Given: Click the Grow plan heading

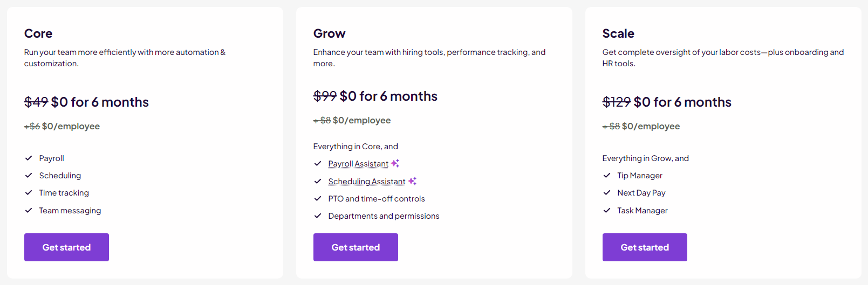Looking at the screenshot, I should (x=329, y=33).
